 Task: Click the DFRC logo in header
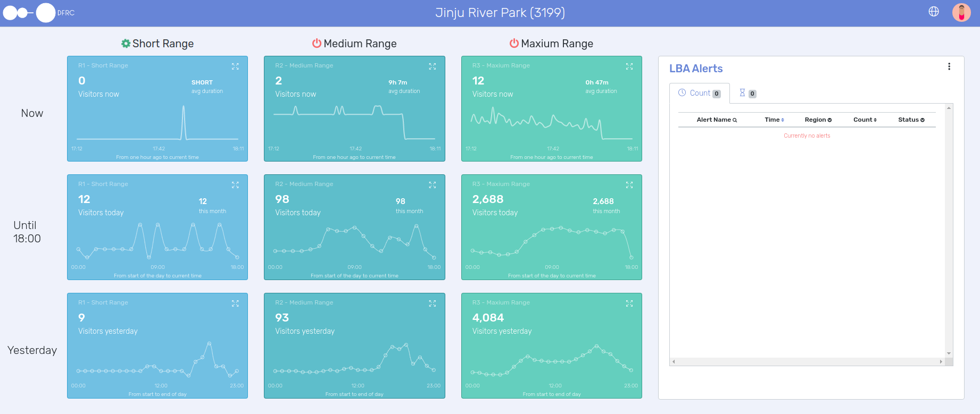(38, 13)
